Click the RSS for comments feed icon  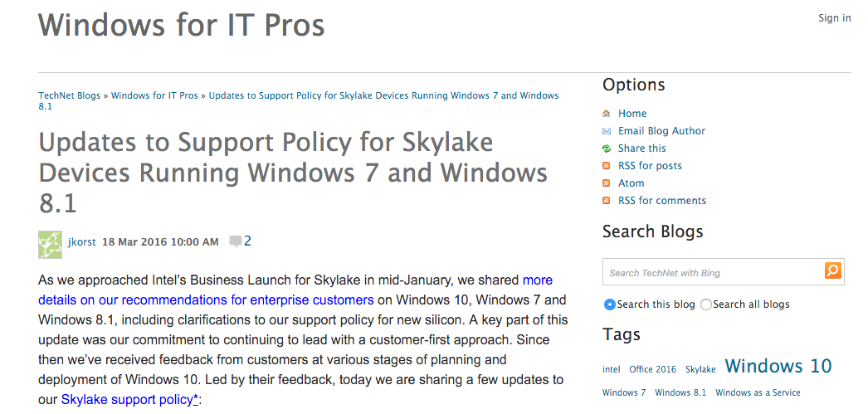[x=607, y=201]
